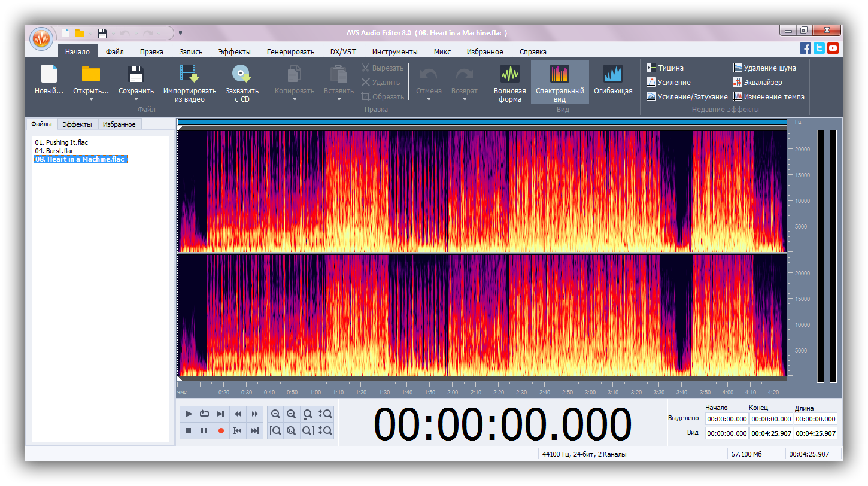
Task: Click vertical zoom in magnifier
Action: [325, 414]
